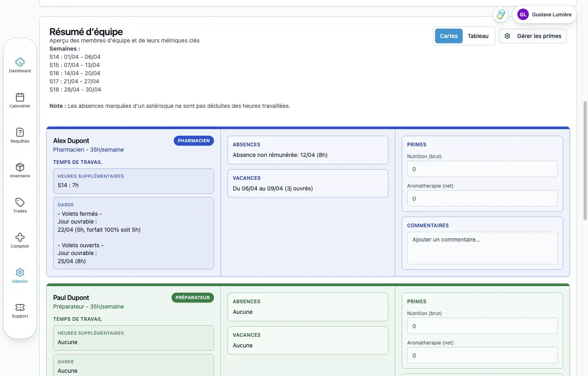
Task: Switch to the Cartes view
Action: point(449,36)
